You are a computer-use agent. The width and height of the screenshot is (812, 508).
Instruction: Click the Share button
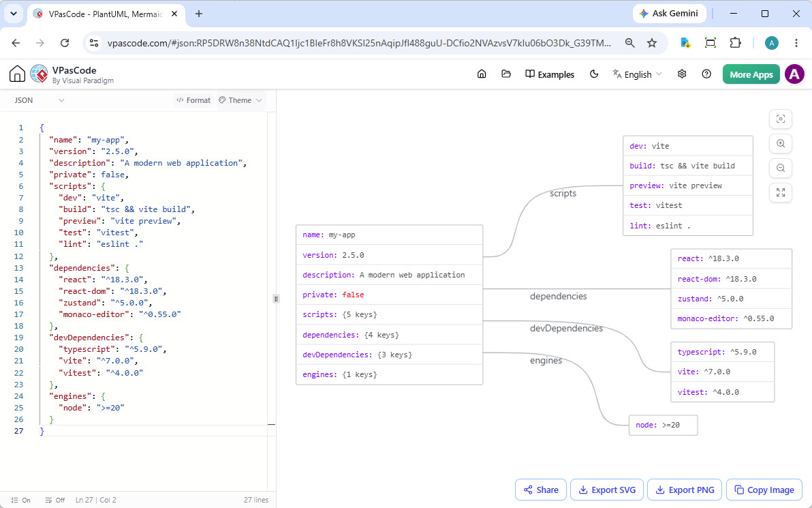pos(541,490)
